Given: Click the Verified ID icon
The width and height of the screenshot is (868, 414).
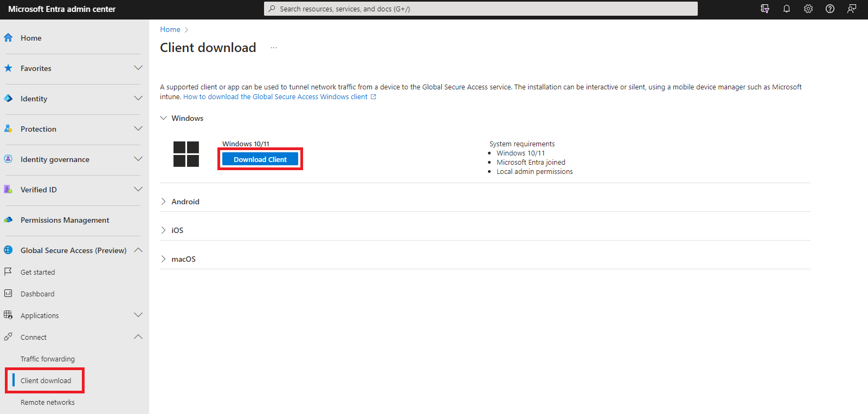Looking at the screenshot, I should (8, 190).
